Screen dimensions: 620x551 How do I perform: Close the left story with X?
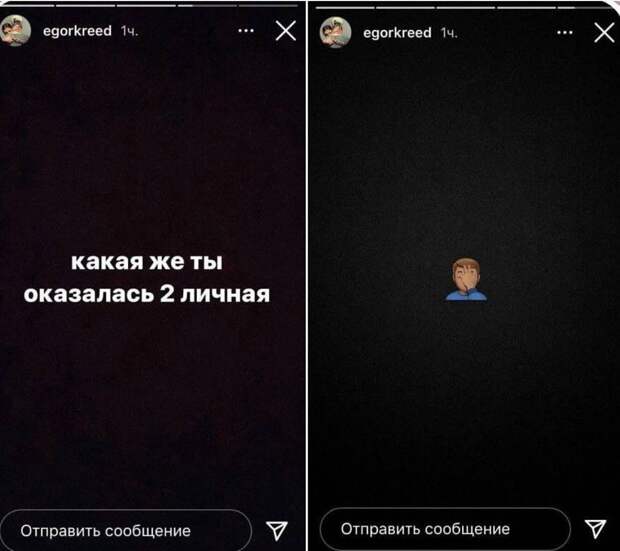pos(286,31)
